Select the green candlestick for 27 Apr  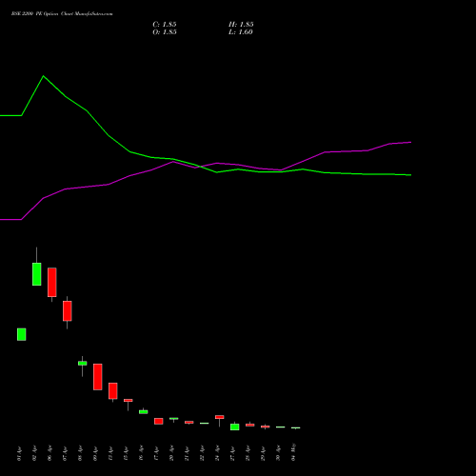[x=235, y=426]
